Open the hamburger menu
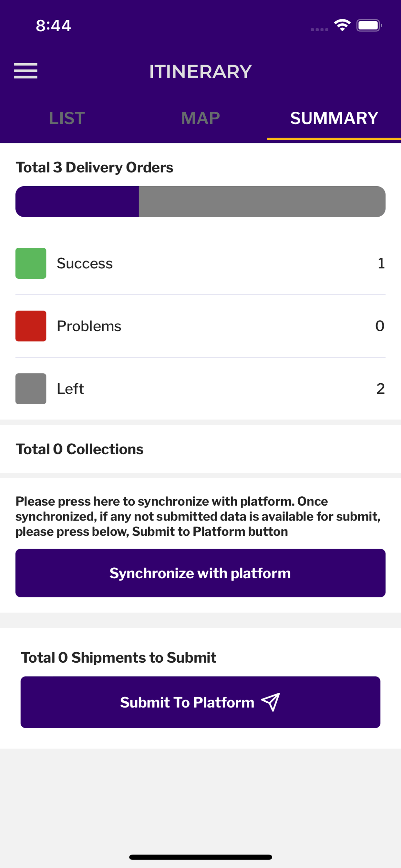The image size is (401, 868). tap(26, 71)
